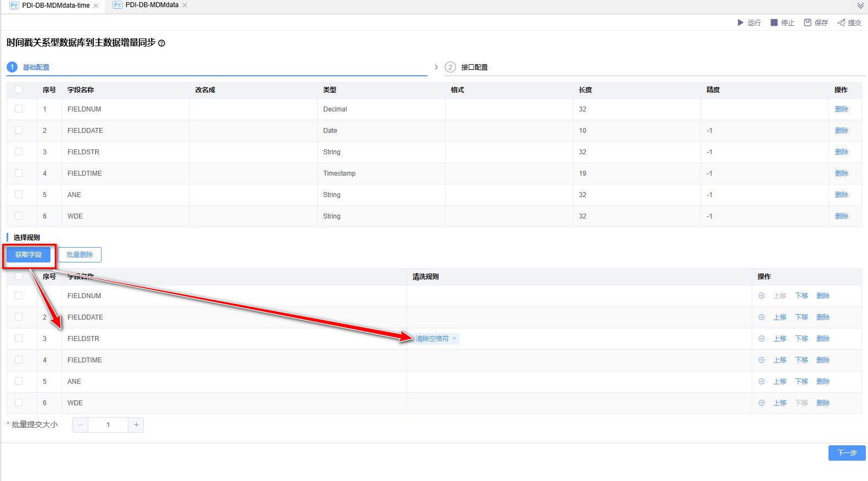This screenshot has height=481, width=868.
Task: Delete the FIELDNUM row in the upper table
Action: point(842,109)
